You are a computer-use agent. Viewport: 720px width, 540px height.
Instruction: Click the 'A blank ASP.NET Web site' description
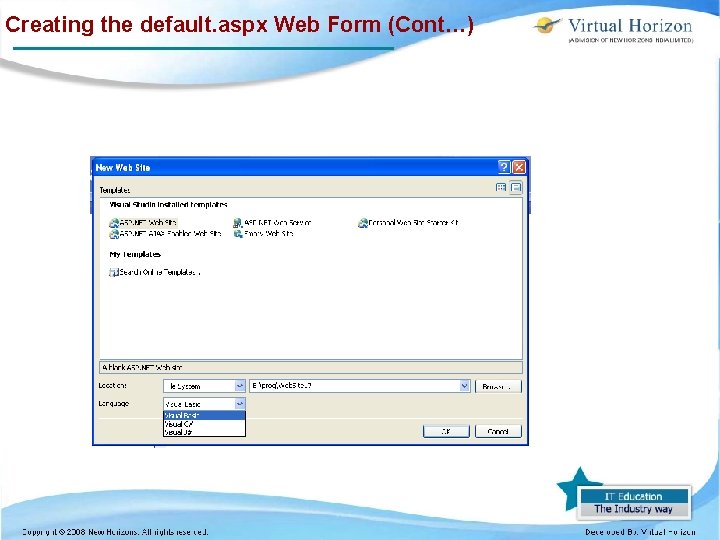tap(142, 367)
